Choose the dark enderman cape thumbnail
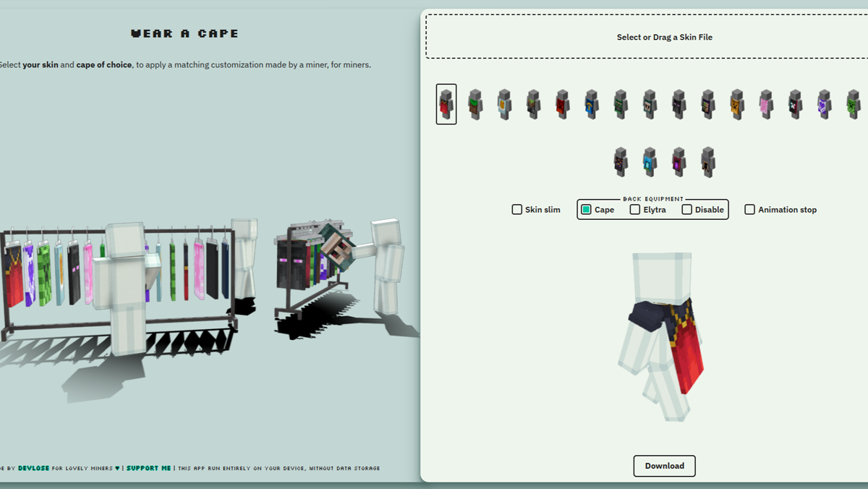The image size is (868, 489). (678, 103)
